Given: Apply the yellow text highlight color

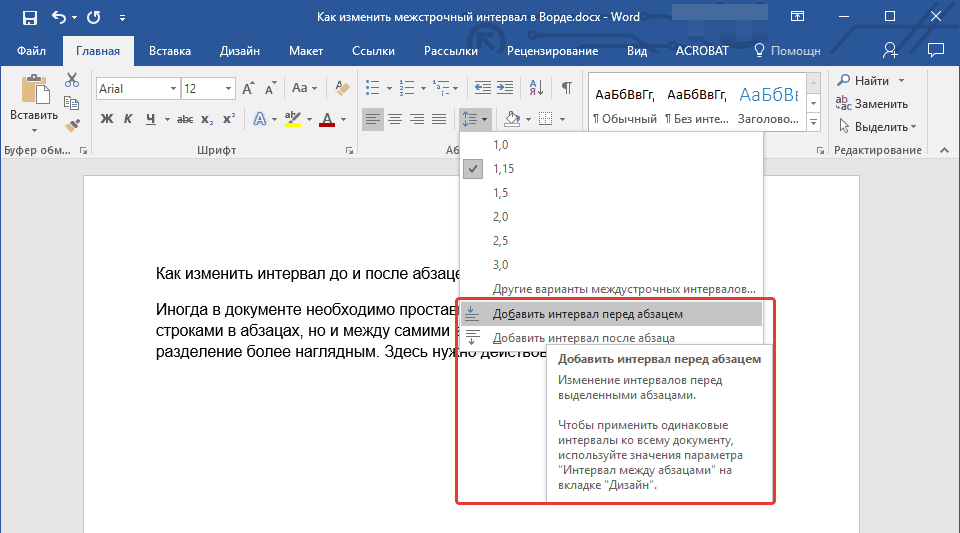Looking at the screenshot, I should (x=293, y=120).
